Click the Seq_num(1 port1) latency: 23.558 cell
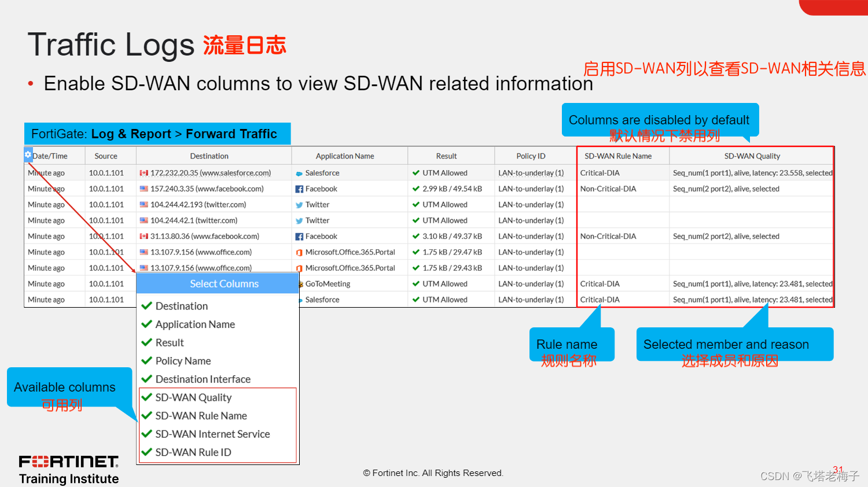 (x=753, y=173)
